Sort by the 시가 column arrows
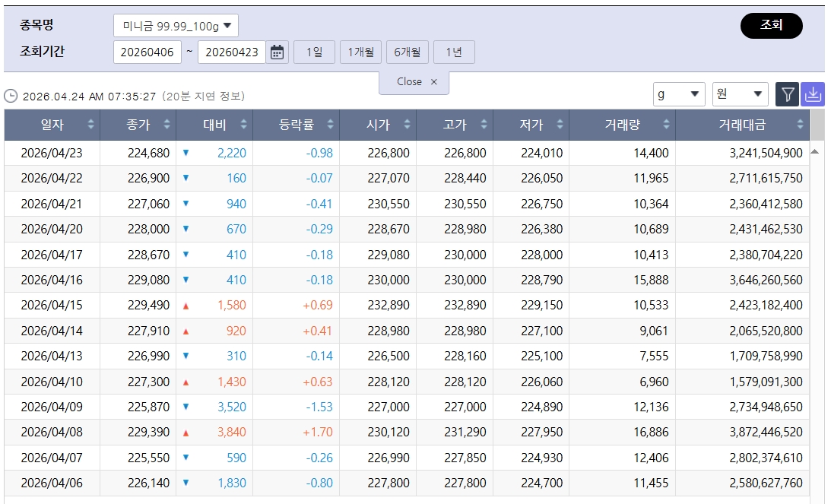 tap(407, 125)
